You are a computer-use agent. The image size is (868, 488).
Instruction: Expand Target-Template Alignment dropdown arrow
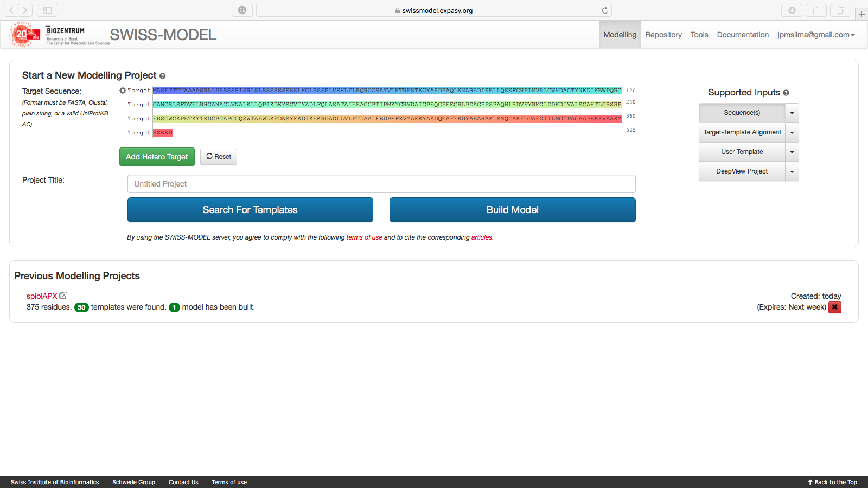tap(792, 132)
